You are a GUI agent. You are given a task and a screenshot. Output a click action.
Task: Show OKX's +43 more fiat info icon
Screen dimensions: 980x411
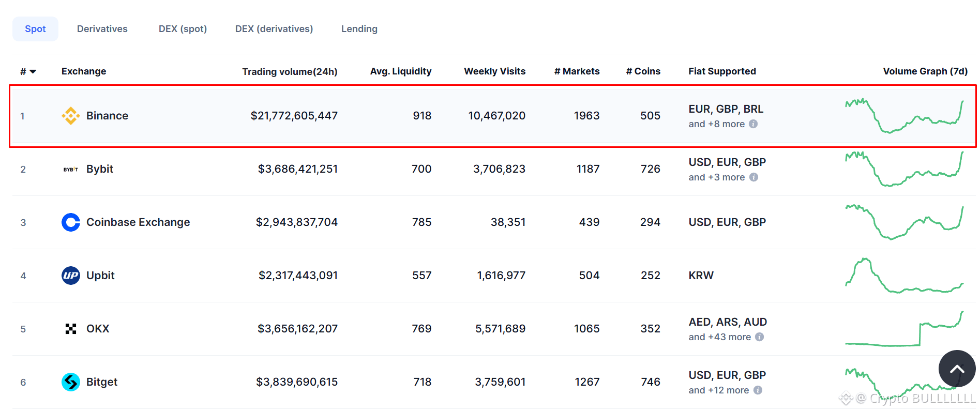pos(759,337)
